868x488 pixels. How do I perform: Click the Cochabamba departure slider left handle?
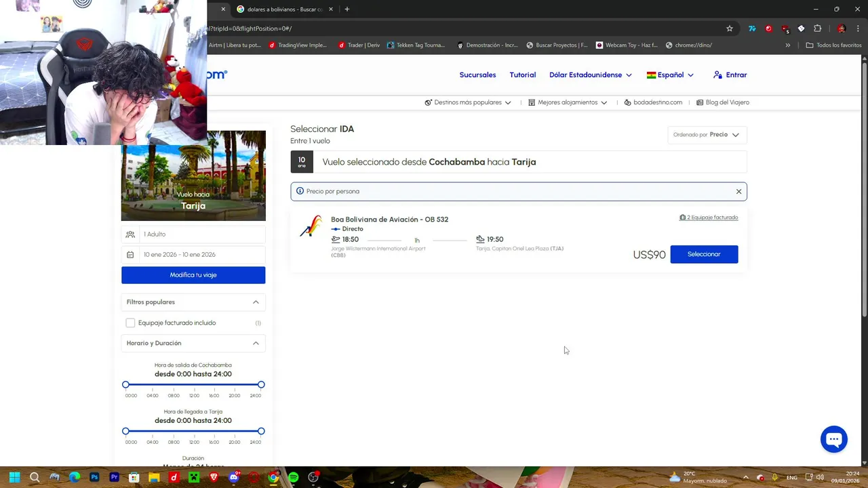tap(125, 385)
